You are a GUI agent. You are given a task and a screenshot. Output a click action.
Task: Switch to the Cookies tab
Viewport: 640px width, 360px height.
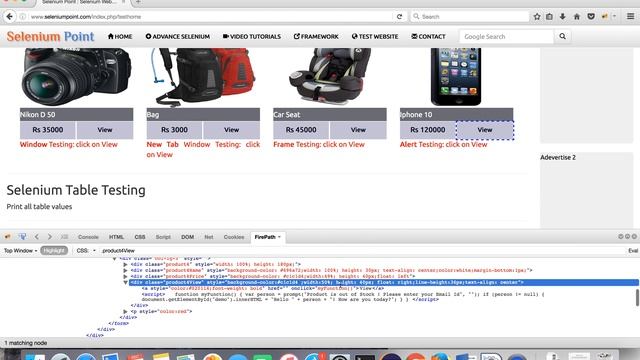(x=234, y=237)
